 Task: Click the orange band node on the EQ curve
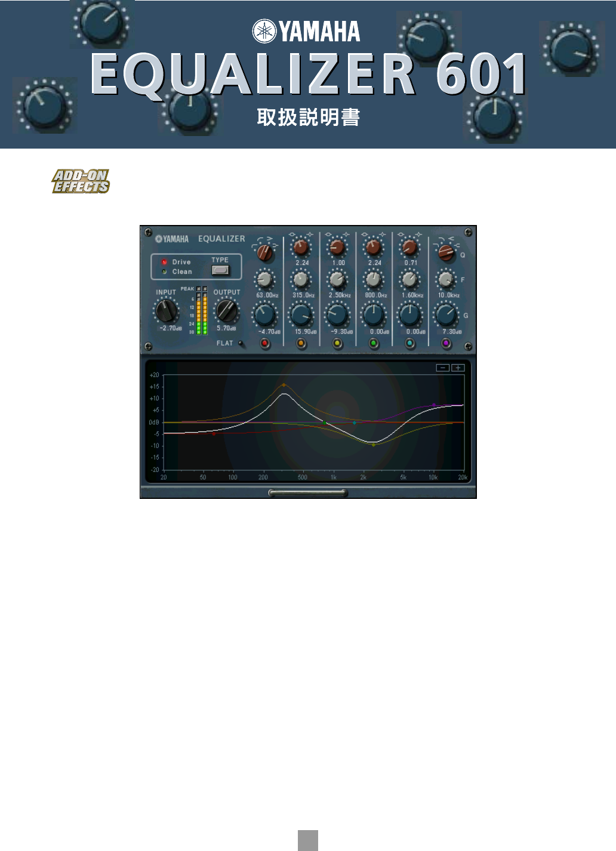point(284,386)
